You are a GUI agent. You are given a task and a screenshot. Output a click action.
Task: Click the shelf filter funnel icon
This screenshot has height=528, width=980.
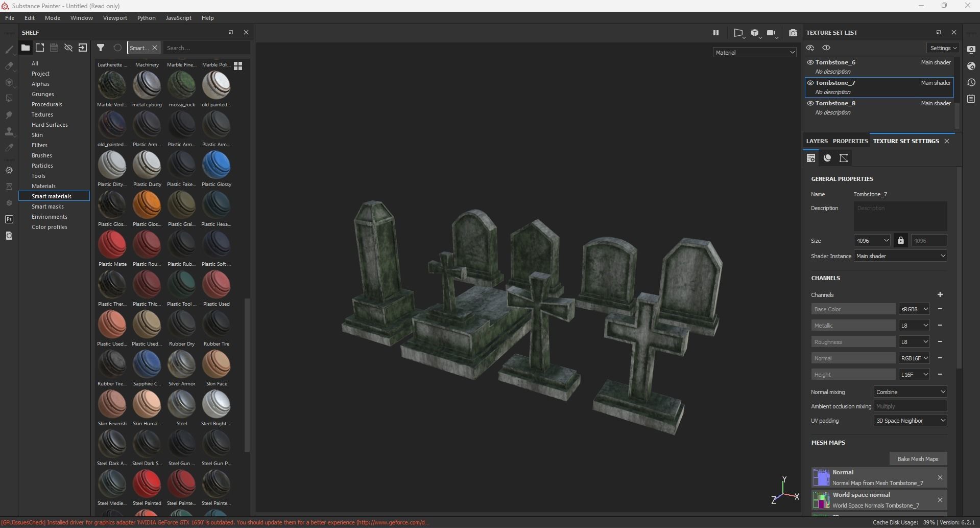[101, 48]
